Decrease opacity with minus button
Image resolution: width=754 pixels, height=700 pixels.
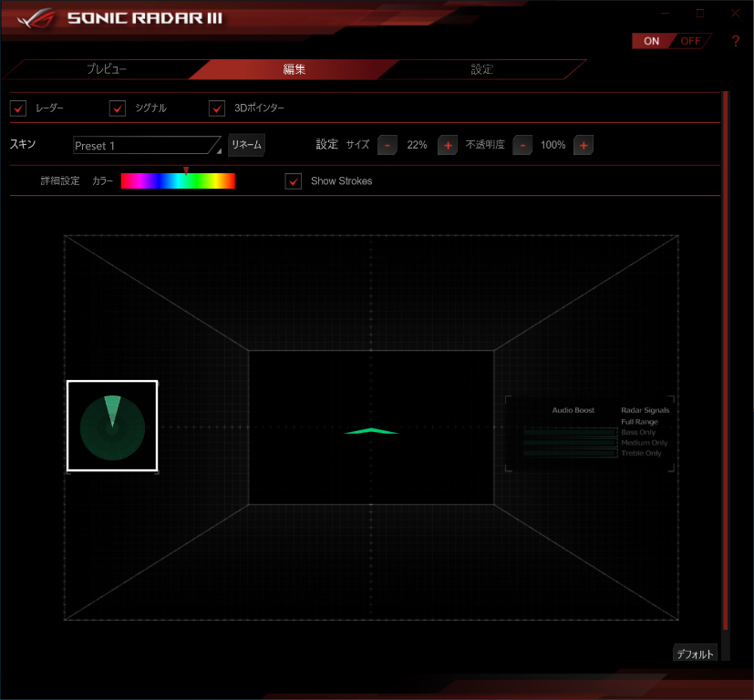pyautogui.click(x=522, y=145)
